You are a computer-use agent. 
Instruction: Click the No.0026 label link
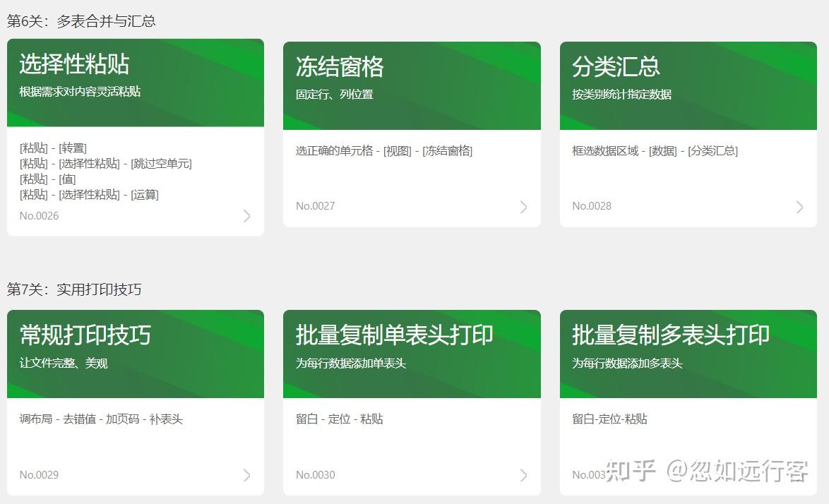tap(39, 215)
